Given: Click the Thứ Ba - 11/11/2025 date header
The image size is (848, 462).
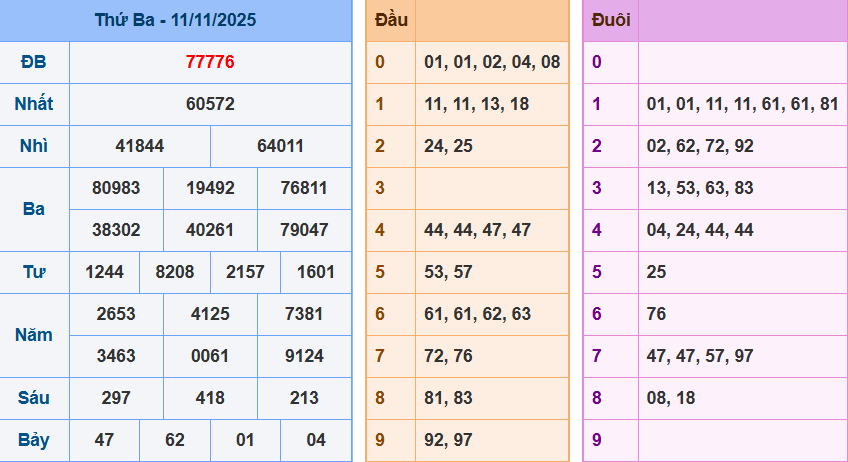Looking at the screenshot, I should [x=176, y=20].
